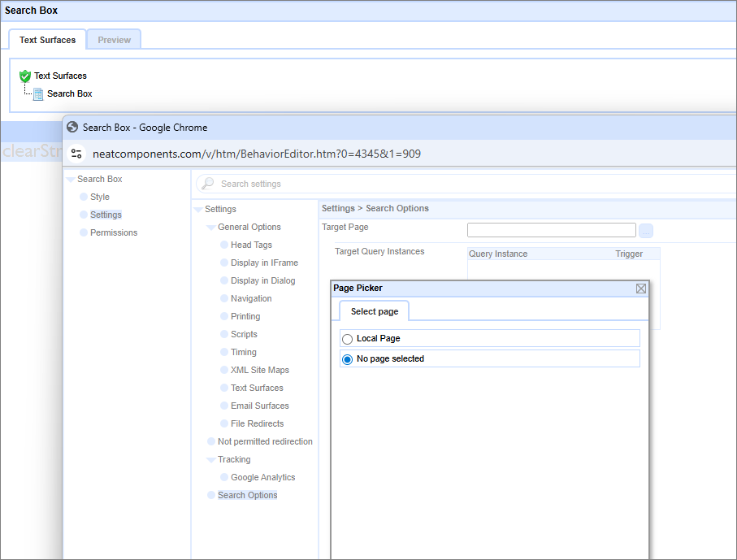Click the Search Box document icon
This screenshot has width=737, height=560.
38,94
